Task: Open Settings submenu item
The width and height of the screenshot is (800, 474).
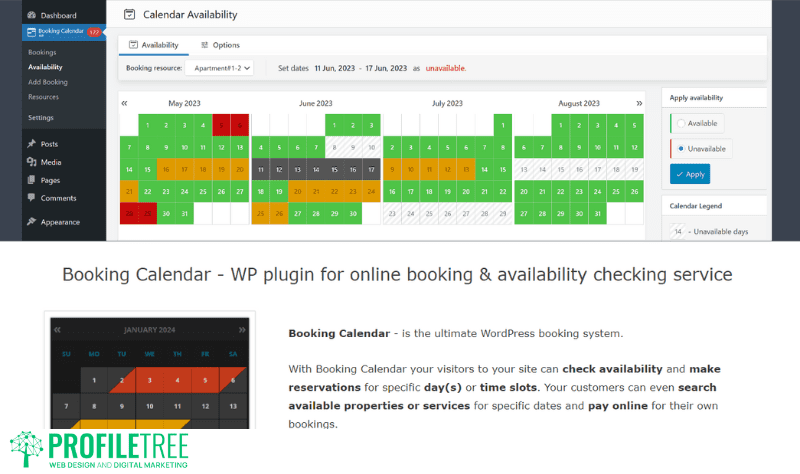Action: tap(41, 117)
